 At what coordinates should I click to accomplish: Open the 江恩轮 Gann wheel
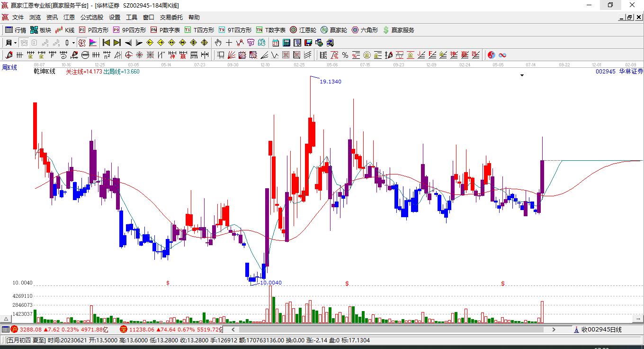pos(303,30)
